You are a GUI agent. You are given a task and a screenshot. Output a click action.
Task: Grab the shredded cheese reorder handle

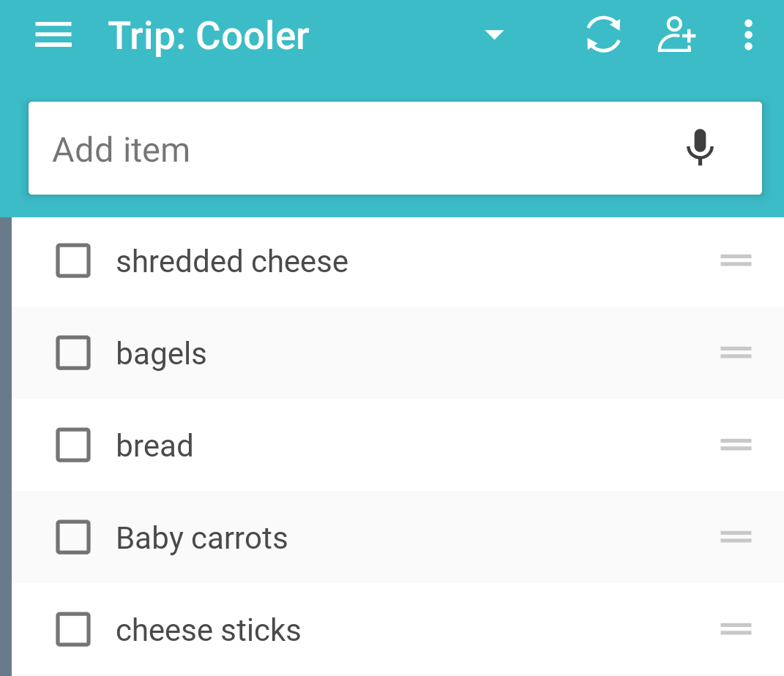click(x=736, y=260)
